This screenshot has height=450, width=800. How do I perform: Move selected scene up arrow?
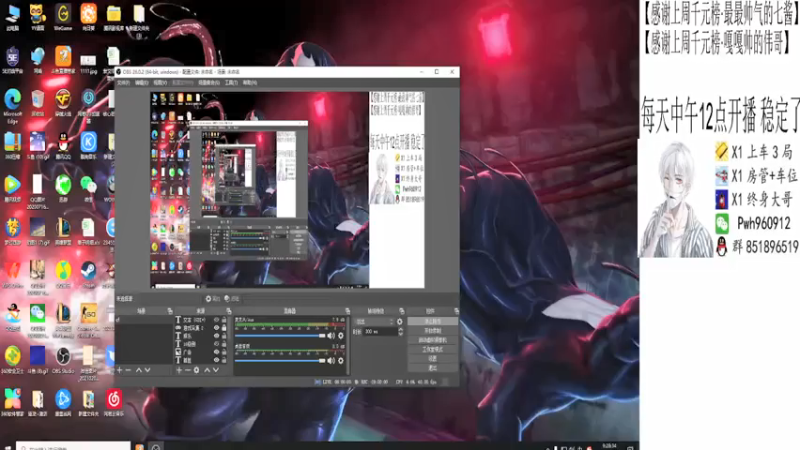pyautogui.click(x=138, y=370)
